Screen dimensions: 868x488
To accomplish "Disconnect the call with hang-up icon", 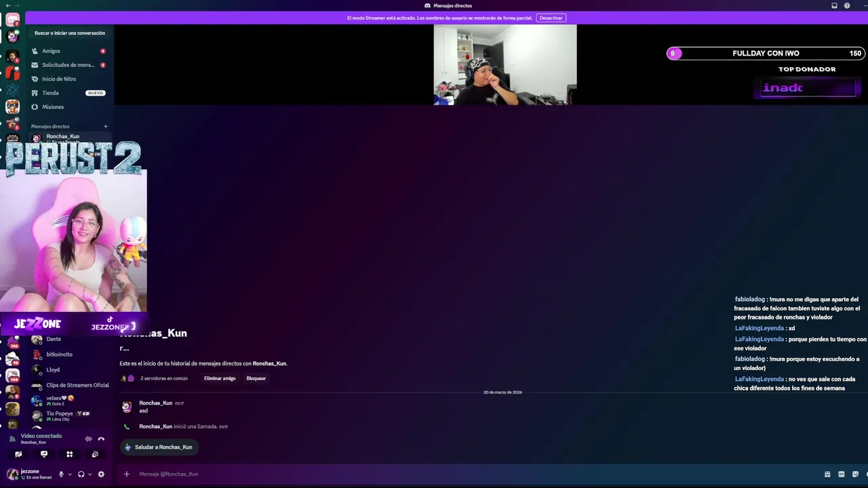I will (101, 439).
